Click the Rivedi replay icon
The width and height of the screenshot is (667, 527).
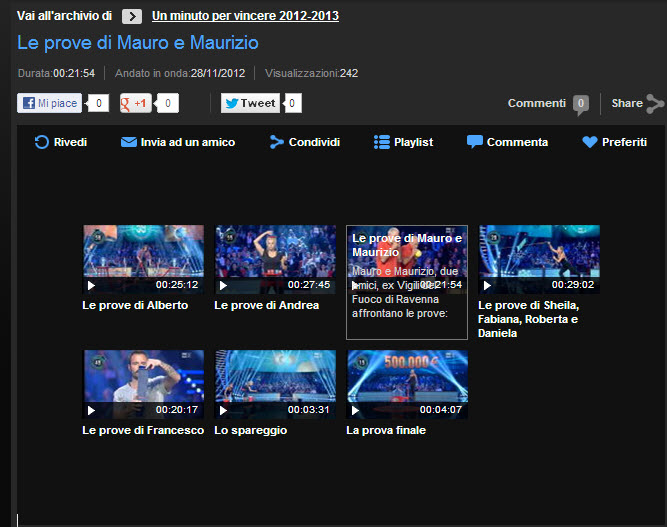[x=42, y=142]
